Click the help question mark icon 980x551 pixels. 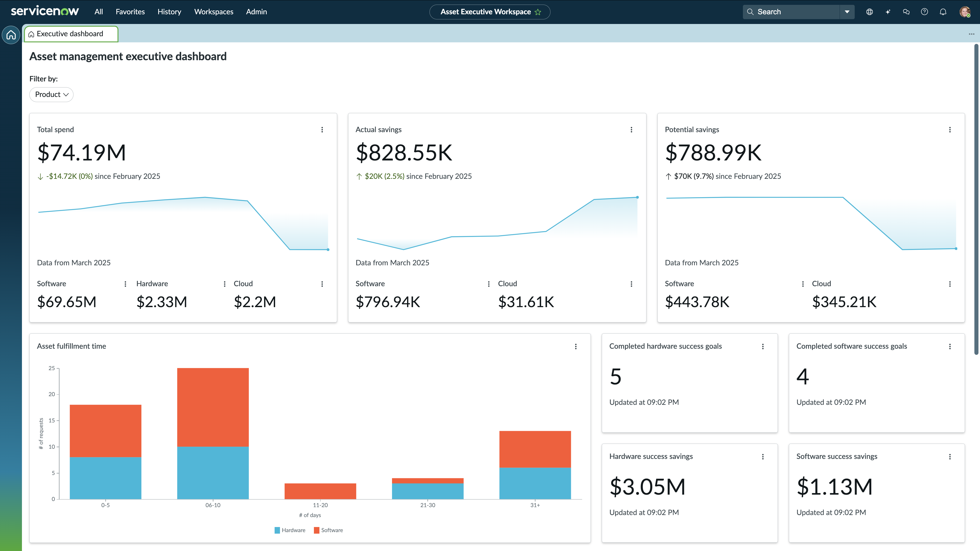924,12
